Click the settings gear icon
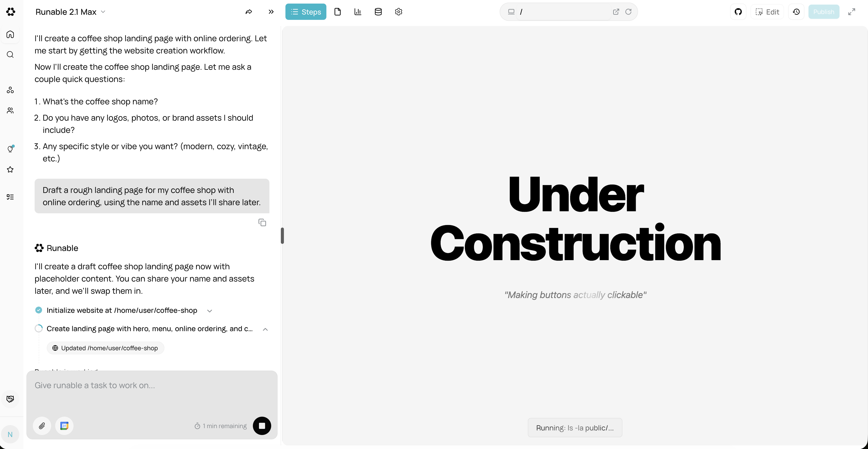This screenshot has height=449, width=868. 398,12
